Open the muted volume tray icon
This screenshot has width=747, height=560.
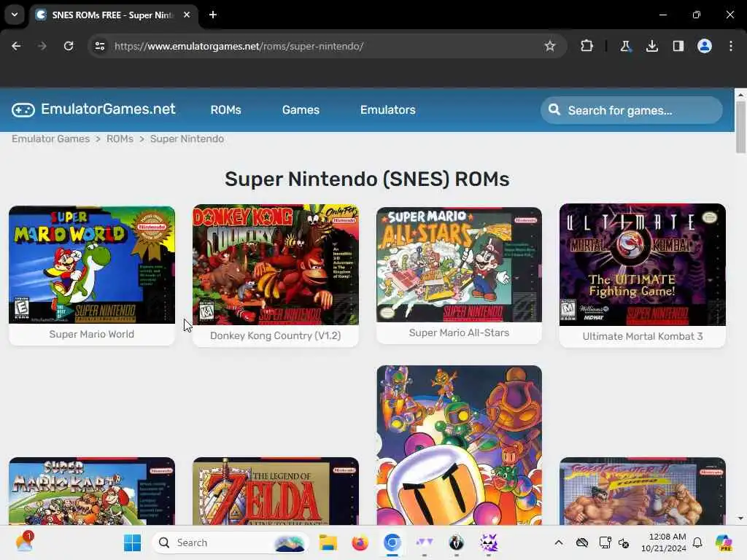pyautogui.click(x=624, y=542)
